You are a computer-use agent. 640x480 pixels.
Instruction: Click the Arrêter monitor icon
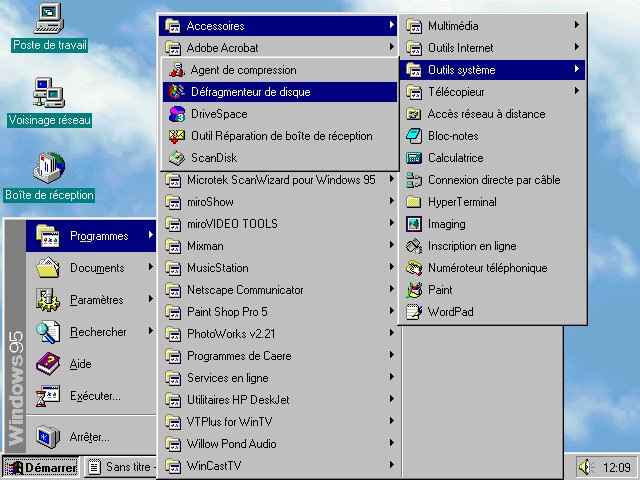pyautogui.click(x=48, y=437)
